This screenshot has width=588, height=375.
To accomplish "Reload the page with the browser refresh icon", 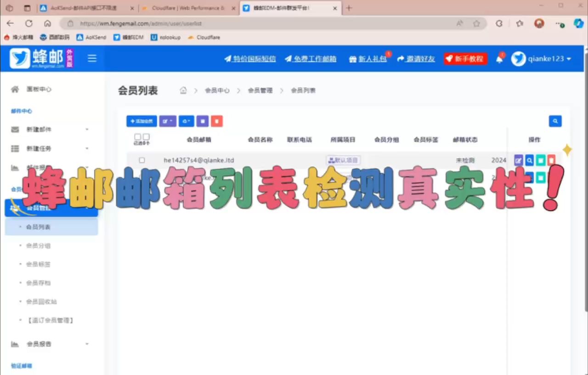I will click(29, 23).
